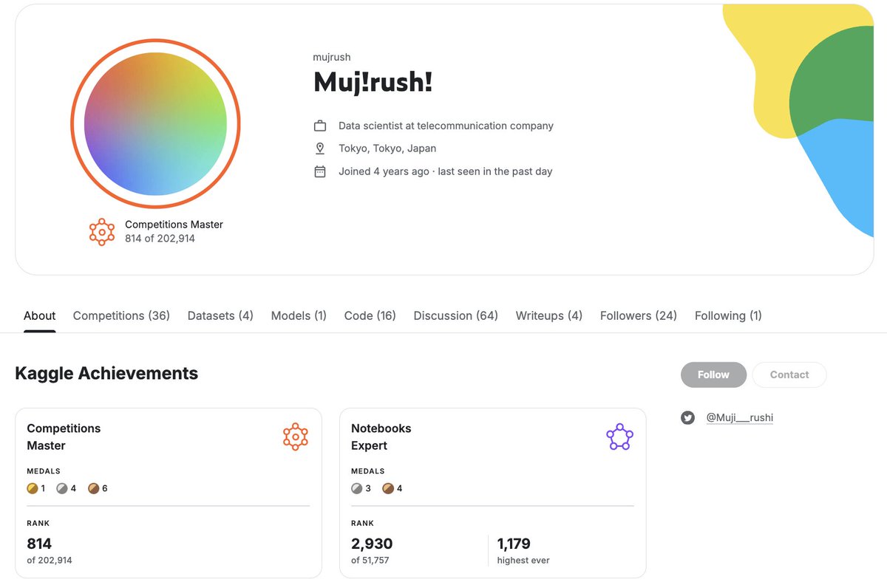This screenshot has height=588, width=887.
Task: Open the Competitions (36) tab
Action: coord(121,315)
